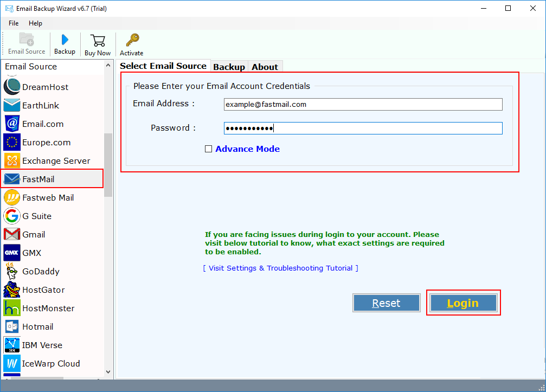546x392 pixels.
Task: Select the EarthLink envelope icon
Action: click(x=12, y=105)
